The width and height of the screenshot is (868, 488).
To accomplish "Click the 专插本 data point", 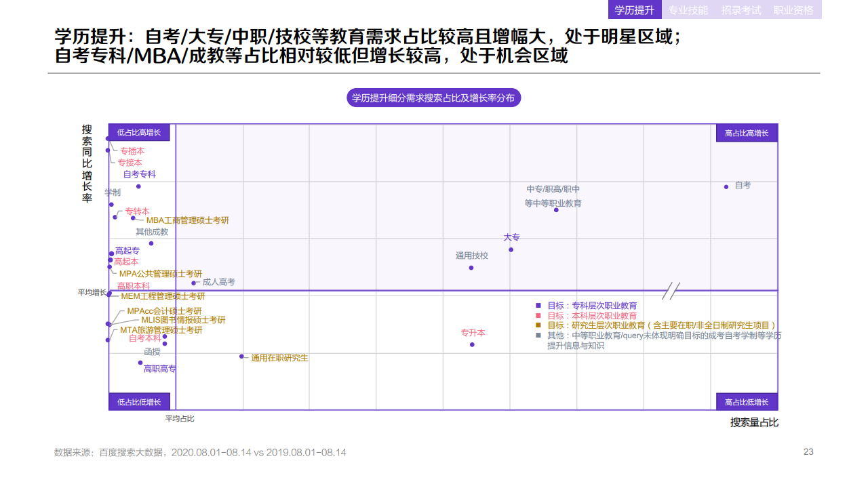I will tap(108, 149).
